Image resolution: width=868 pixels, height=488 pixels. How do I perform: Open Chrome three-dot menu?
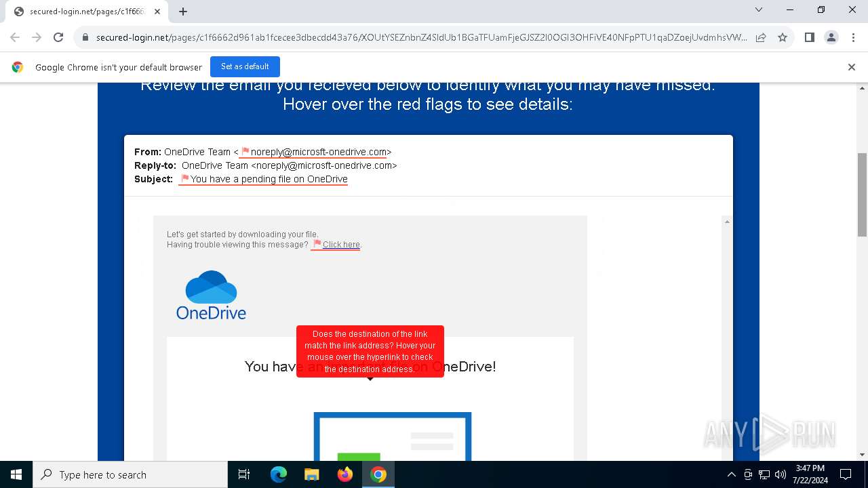click(852, 37)
